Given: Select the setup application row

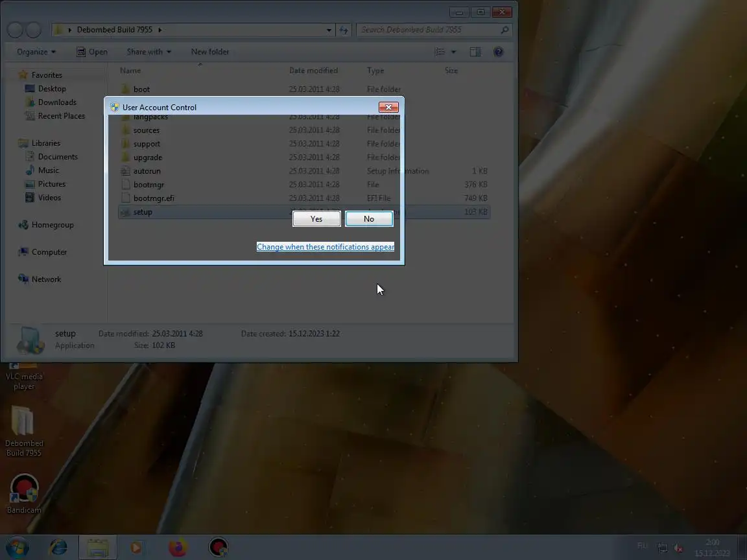Looking at the screenshot, I should click(x=304, y=212).
